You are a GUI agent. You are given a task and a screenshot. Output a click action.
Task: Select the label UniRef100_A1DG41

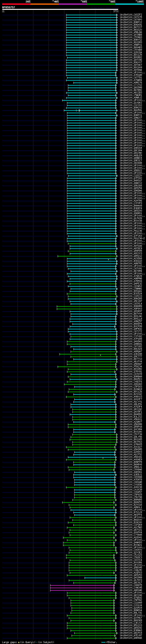coord(131,538)
